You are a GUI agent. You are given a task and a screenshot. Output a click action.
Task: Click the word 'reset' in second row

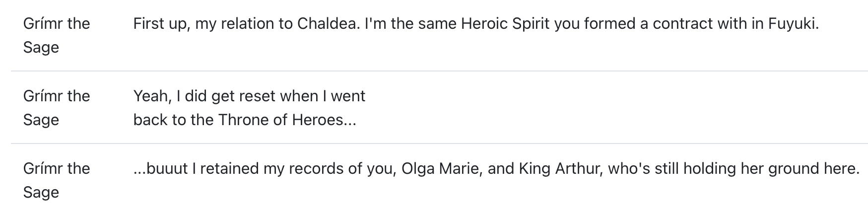257,96
